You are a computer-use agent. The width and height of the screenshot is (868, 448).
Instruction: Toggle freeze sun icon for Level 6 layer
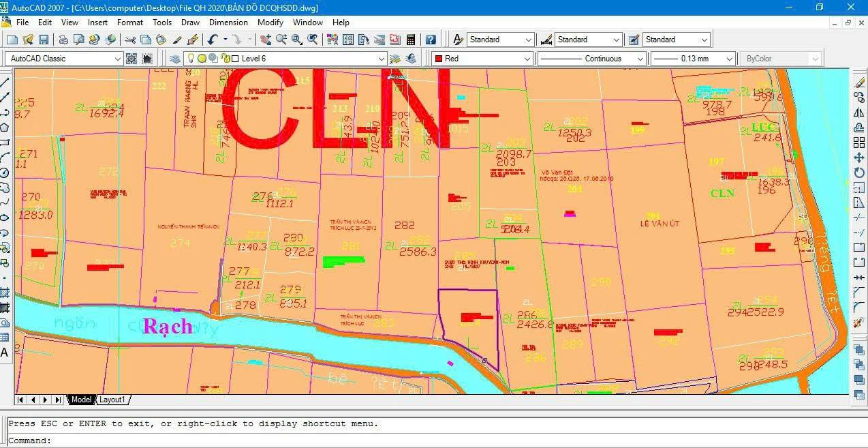point(202,59)
